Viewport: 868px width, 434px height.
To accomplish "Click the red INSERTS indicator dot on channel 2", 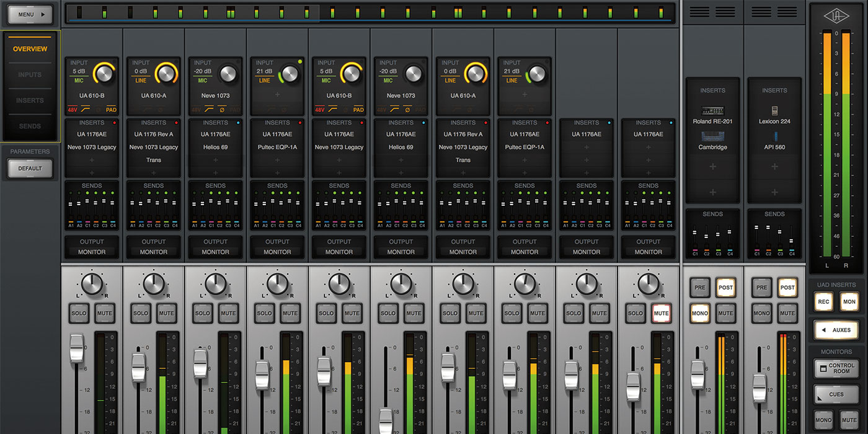I will (x=175, y=123).
